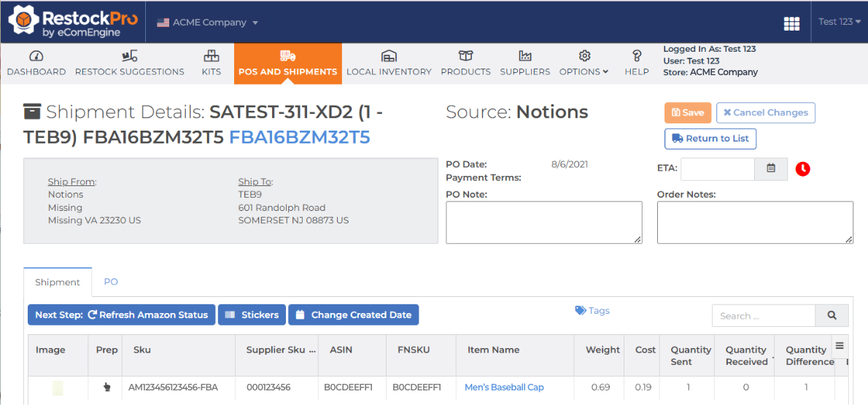This screenshot has width=868, height=405.
Task: Click the Refresh Amazon Status button
Action: pyautogui.click(x=121, y=315)
